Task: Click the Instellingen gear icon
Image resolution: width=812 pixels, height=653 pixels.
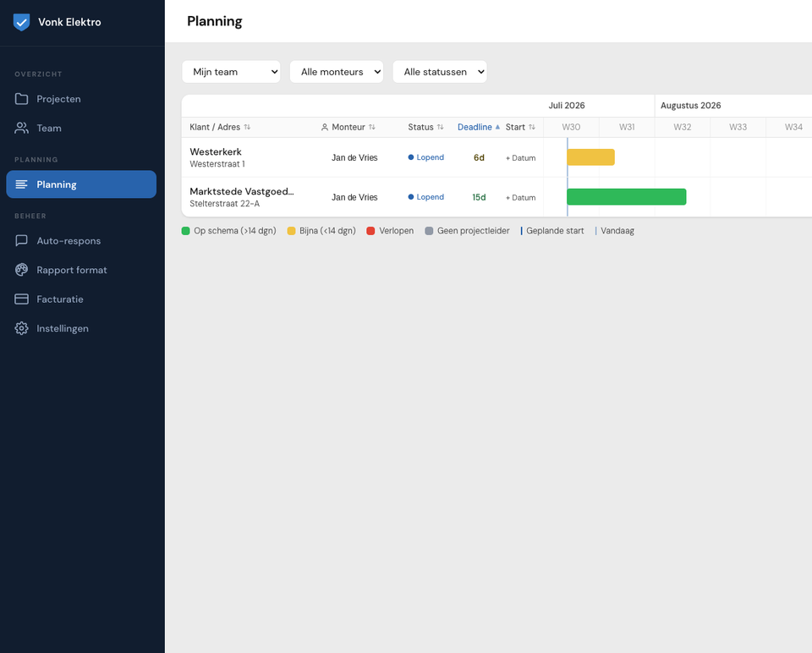Action: pos(21,328)
